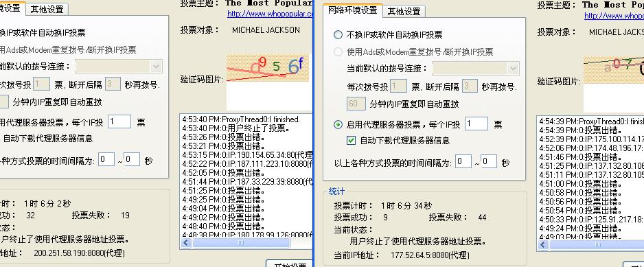Image resolution: width=644 pixels, height=267 pixels.
Task: Switch to 其他设置 tab in left window
Action: tap(47, 10)
